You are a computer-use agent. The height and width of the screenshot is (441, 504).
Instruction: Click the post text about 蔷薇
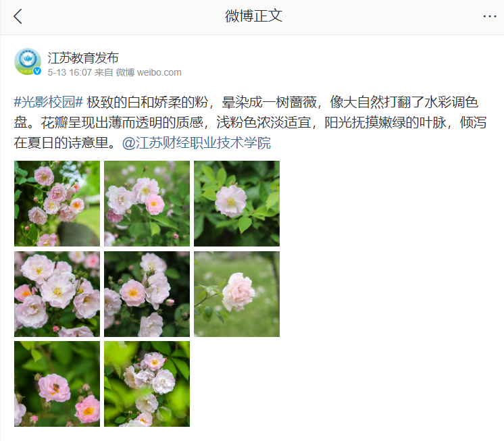pyautogui.click(x=250, y=122)
